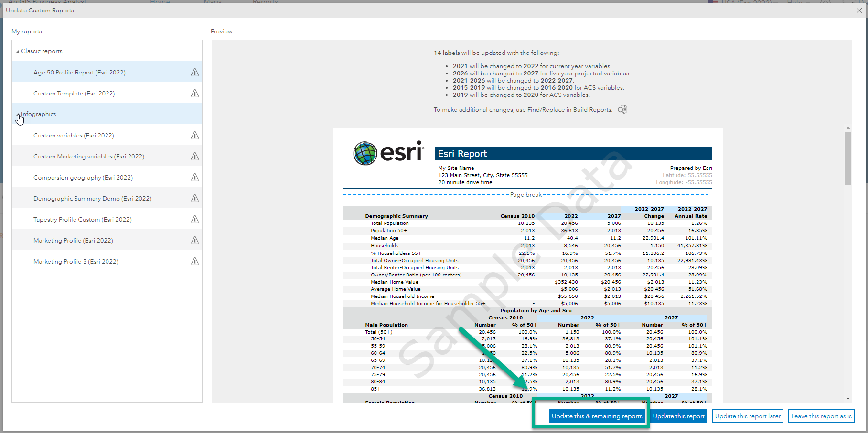Click the Esri Report title in preview
The image size is (868, 433).
pyautogui.click(x=462, y=154)
